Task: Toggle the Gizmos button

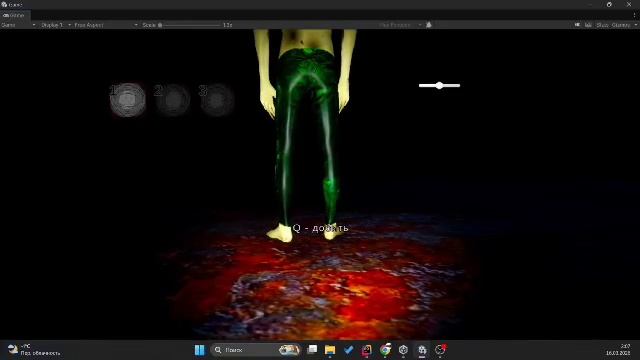Action: point(621,25)
